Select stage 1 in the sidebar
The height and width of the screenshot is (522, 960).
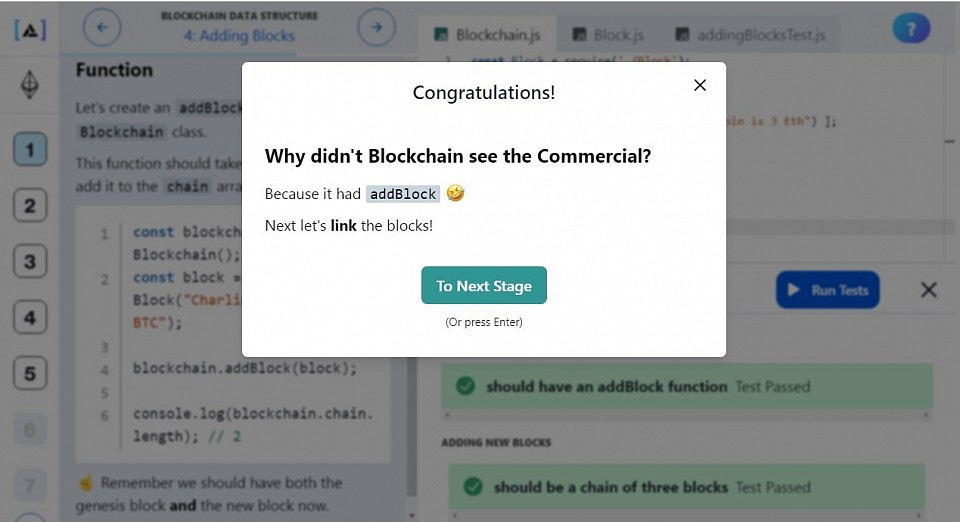pyautogui.click(x=30, y=149)
